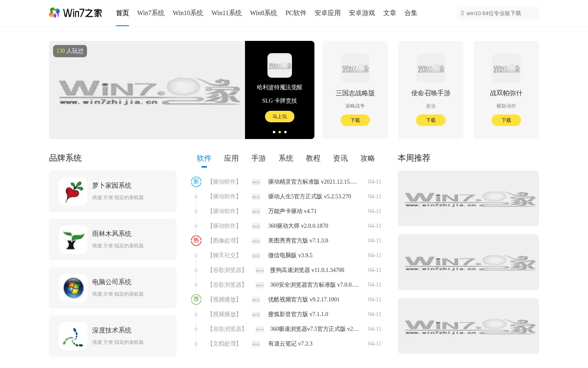Open 360驱动大师 v2.0.0.1870 link
Viewport: 588px width, 368px height.
coord(298,226)
